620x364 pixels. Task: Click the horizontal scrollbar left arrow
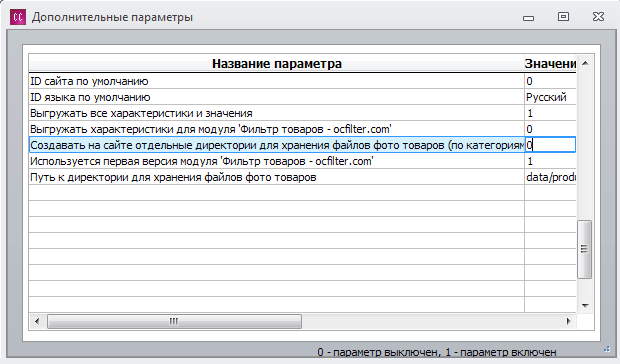click(37, 321)
